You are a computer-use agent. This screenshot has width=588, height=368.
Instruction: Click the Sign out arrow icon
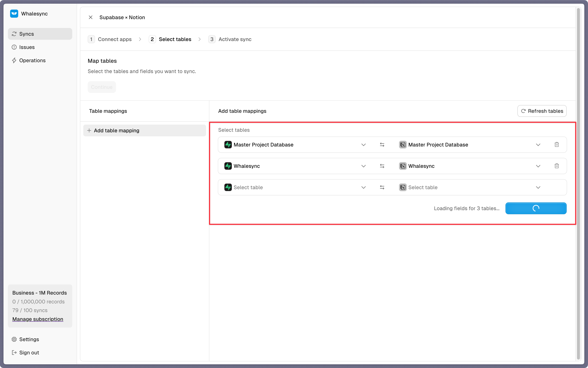[x=14, y=352]
